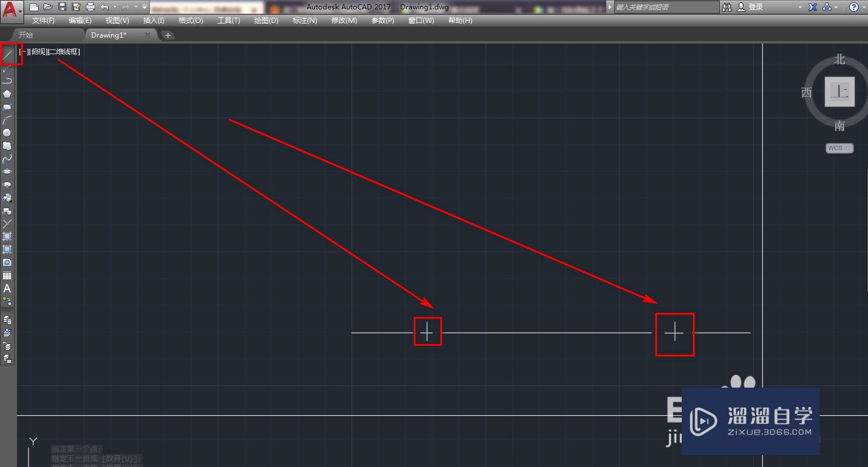This screenshot has width=868, height=467.
Task: Click the Redo arrow
Action: [126, 7]
